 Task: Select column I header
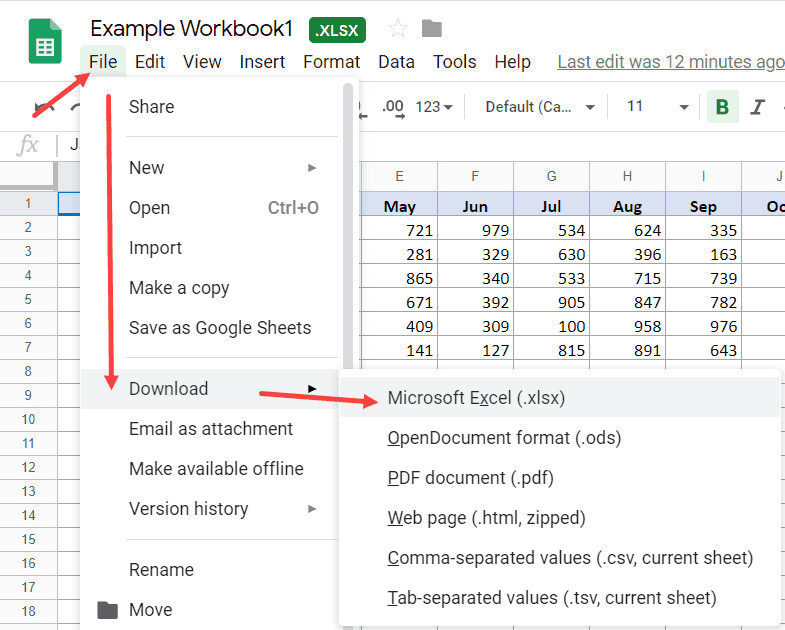(703, 176)
